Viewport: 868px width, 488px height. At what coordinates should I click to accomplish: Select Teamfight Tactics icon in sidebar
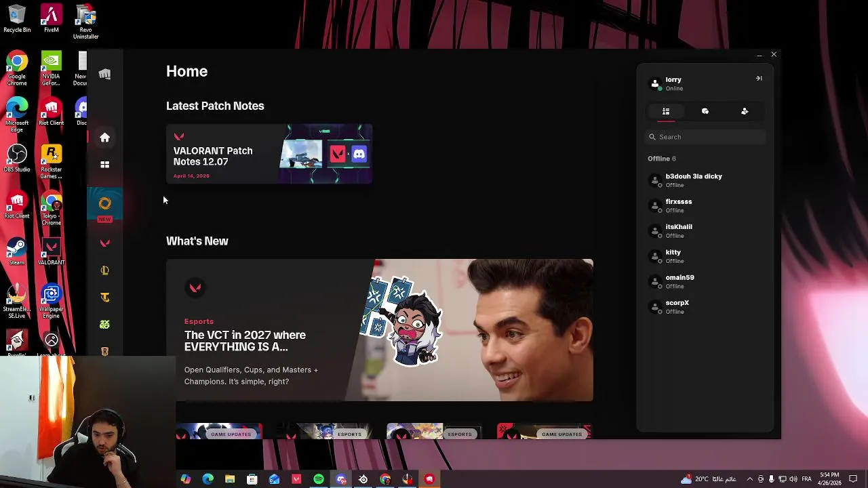click(104, 298)
